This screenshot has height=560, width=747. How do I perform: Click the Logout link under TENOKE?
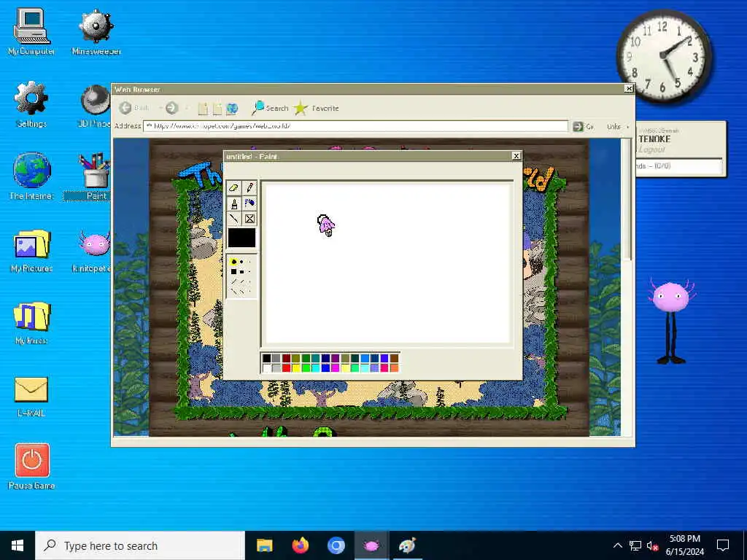pos(651,149)
